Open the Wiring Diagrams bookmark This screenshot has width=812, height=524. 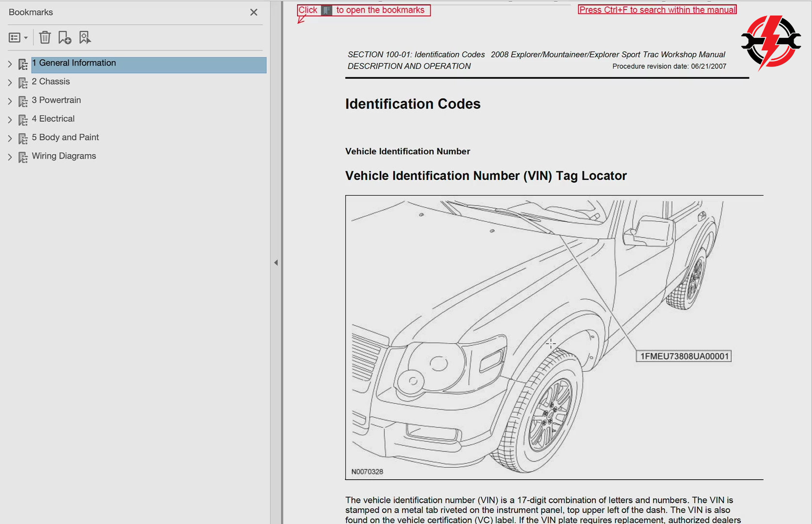(64, 156)
